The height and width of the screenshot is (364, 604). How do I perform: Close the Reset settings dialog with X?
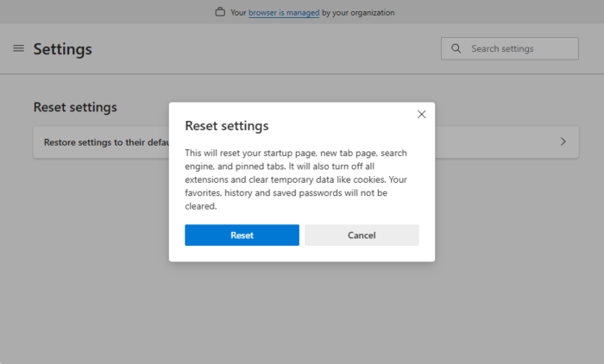click(x=421, y=114)
